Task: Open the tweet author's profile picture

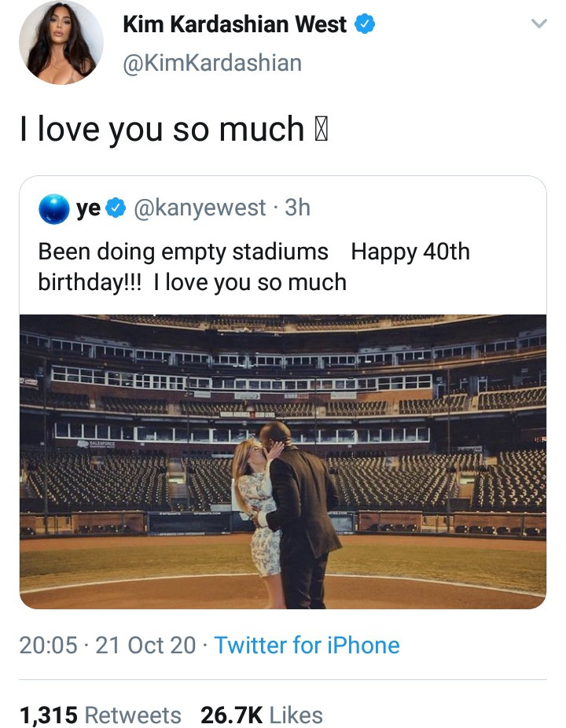Action: [x=61, y=43]
